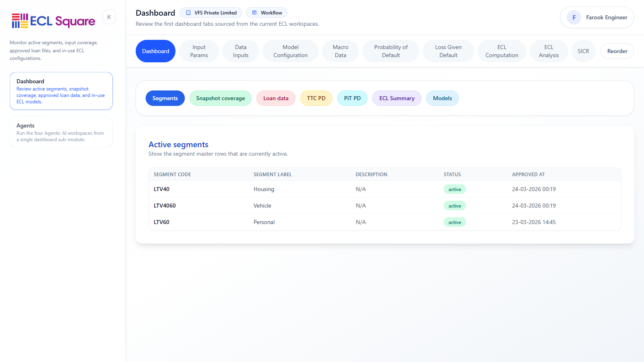Switch to the SICR tab
Screen dimensions: 644x362
(x=583, y=51)
